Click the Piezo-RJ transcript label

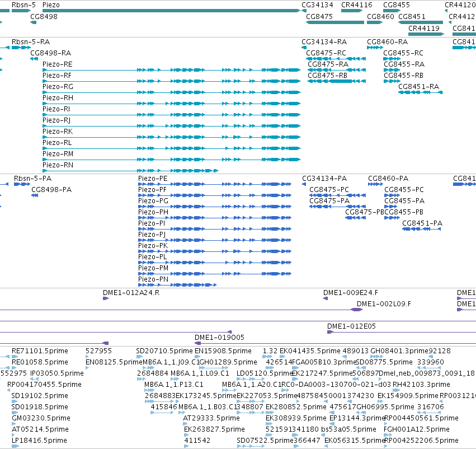(56, 120)
